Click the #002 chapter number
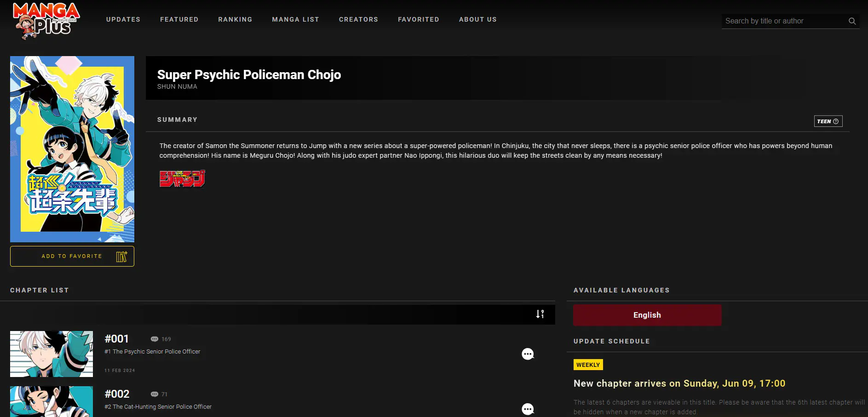The height and width of the screenshot is (417, 868). coord(117,394)
